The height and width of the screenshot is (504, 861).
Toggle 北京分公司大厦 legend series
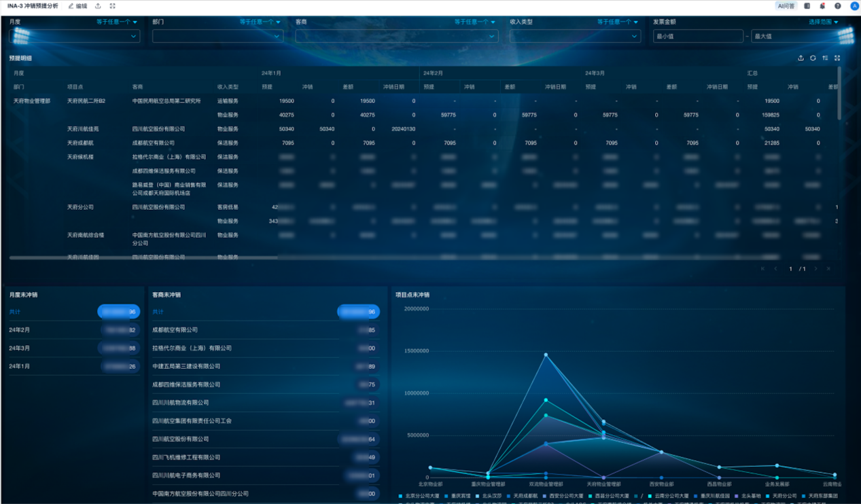419,496
